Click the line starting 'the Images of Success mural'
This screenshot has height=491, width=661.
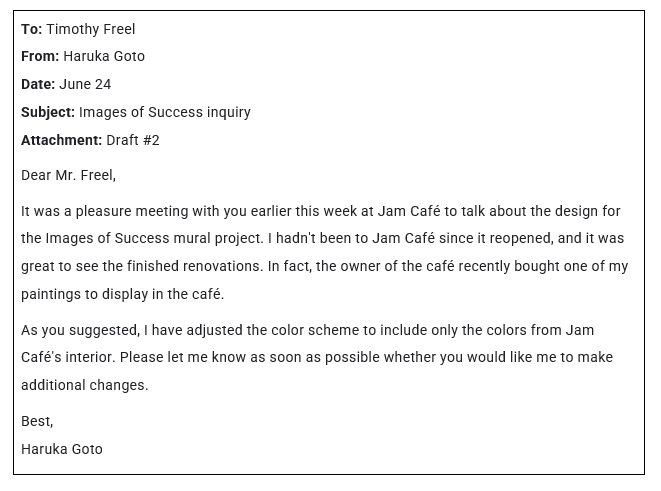click(322, 239)
